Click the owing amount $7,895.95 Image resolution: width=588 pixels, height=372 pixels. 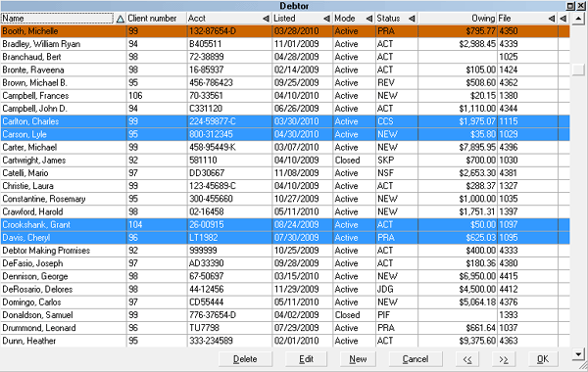477,148
